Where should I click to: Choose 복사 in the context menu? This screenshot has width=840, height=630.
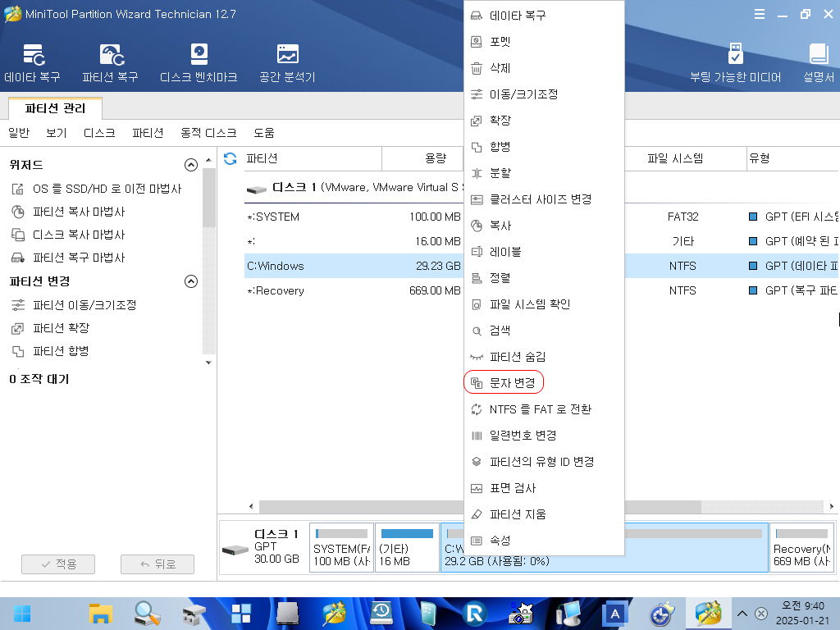coord(544,226)
